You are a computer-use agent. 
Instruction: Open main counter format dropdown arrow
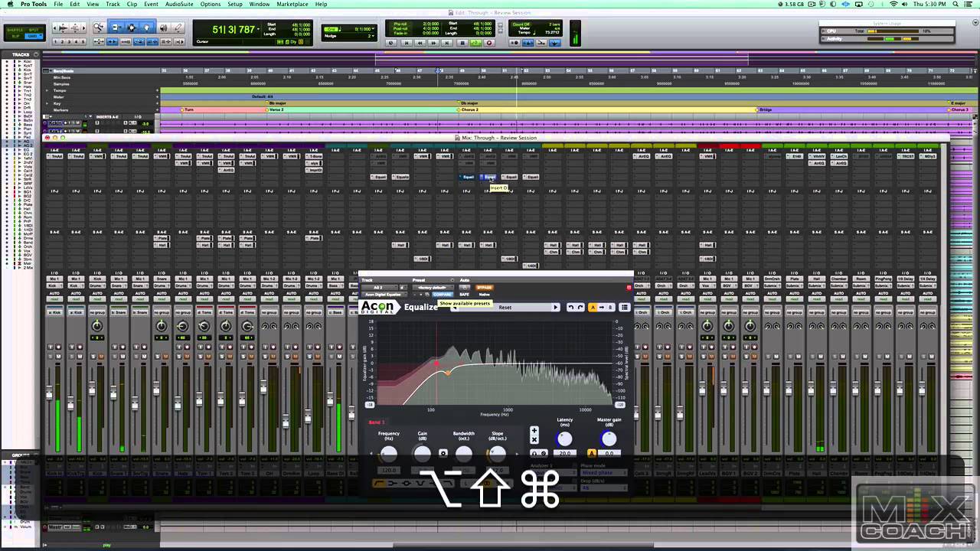pos(258,28)
